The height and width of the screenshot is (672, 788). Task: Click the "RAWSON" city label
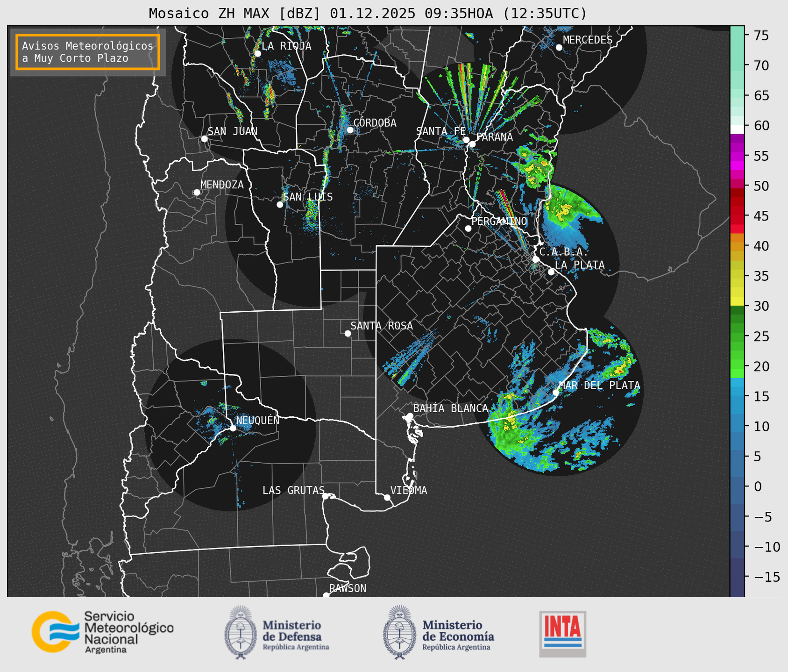pyautogui.click(x=348, y=588)
